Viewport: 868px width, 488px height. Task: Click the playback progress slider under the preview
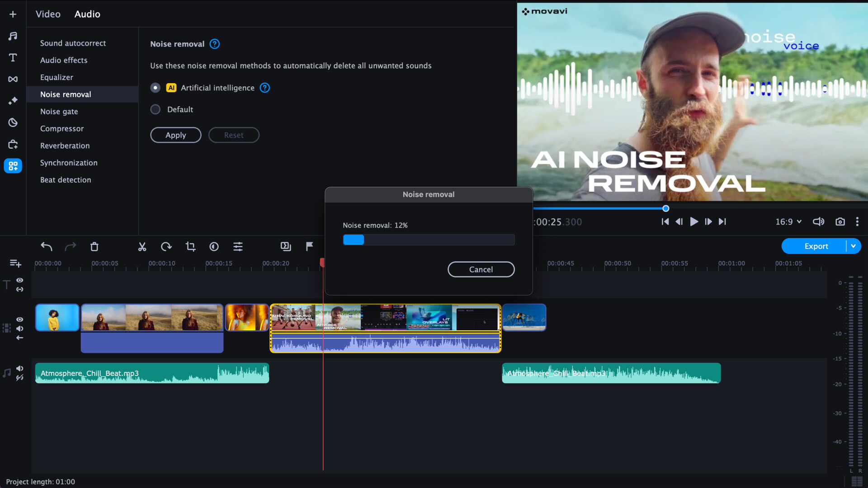click(665, 208)
